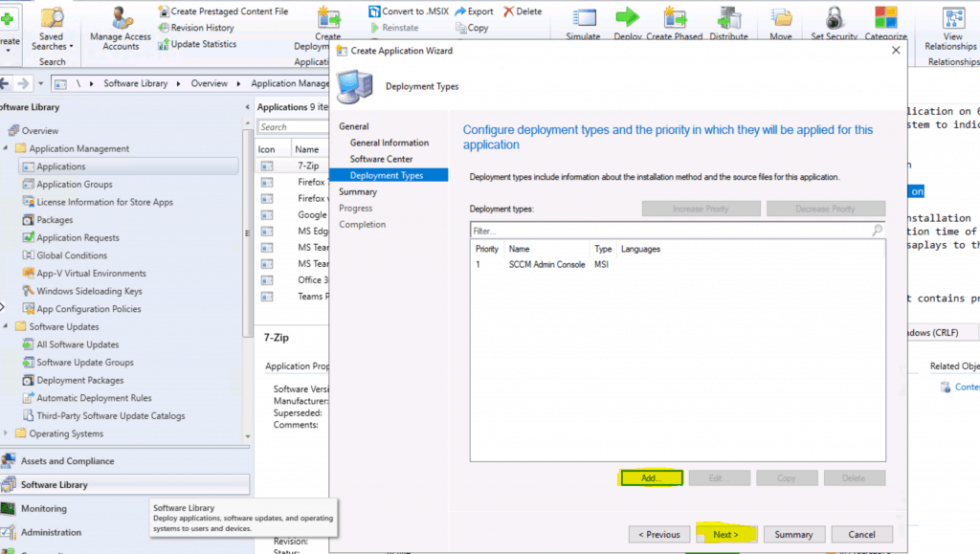The image size is (980, 554).
Task: Click the deployment types Filter field
Action: 678,231
